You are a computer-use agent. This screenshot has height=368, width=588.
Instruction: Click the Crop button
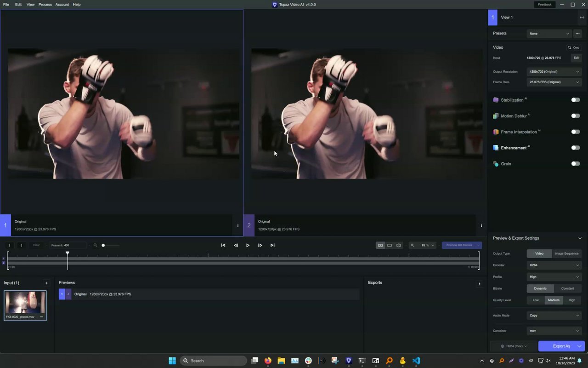[x=574, y=47]
